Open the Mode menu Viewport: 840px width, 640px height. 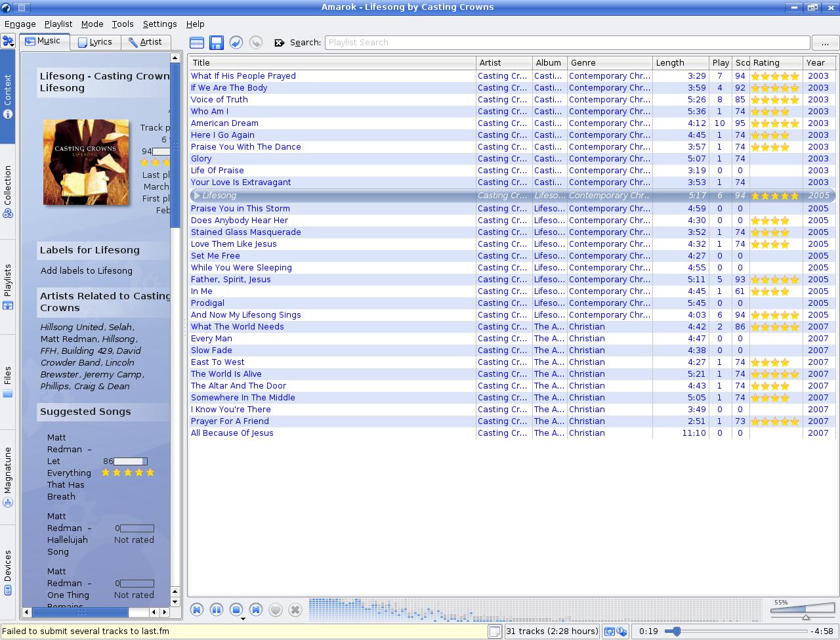pyautogui.click(x=92, y=24)
